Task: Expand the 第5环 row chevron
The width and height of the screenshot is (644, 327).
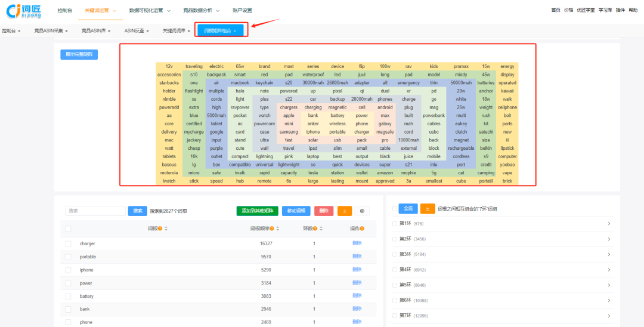Action: (x=609, y=285)
